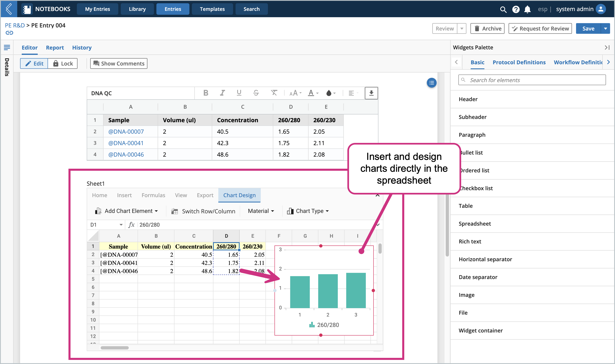
Task: Expand Add Chart Element menu
Action: pyautogui.click(x=126, y=211)
